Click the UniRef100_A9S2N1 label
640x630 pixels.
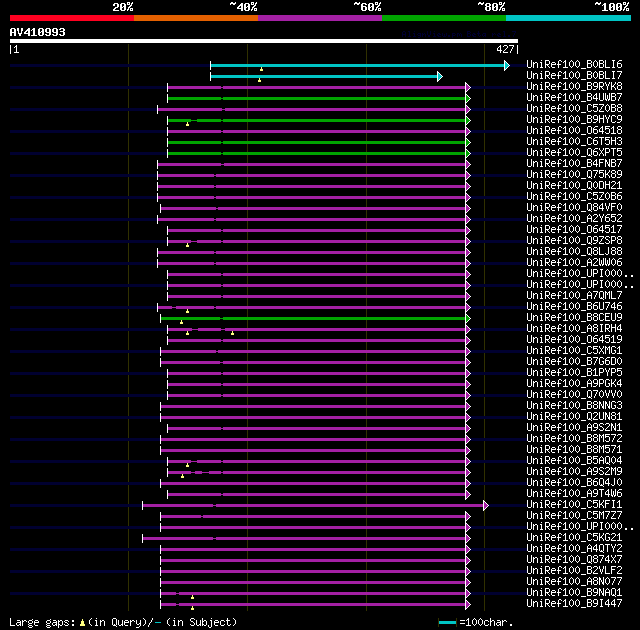click(574, 428)
